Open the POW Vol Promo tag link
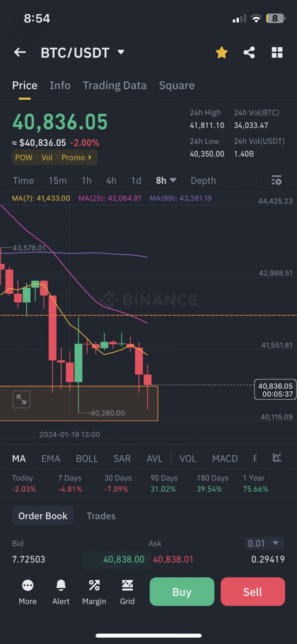The image size is (297, 644). pyautogui.click(x=55, y=157)
